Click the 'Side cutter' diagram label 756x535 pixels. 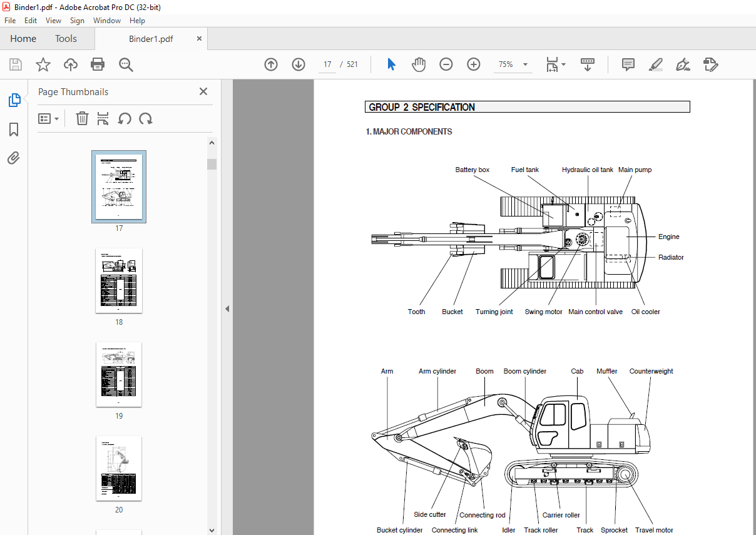430,514
